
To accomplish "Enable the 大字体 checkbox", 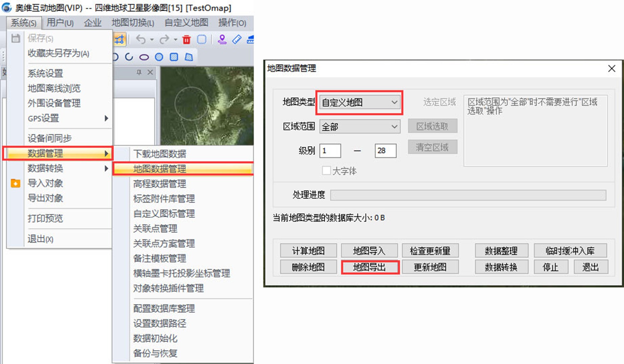I will pyautogui.click(x=326, y=171).
